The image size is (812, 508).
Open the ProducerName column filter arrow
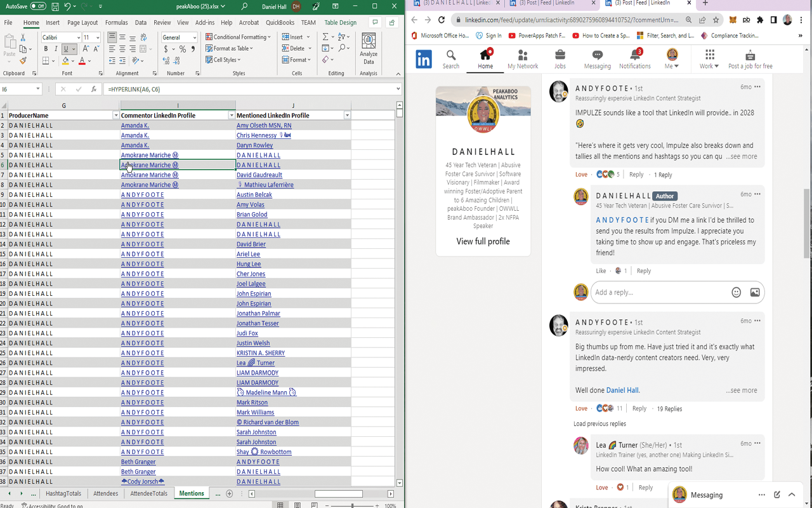click(x=115, y=116)
